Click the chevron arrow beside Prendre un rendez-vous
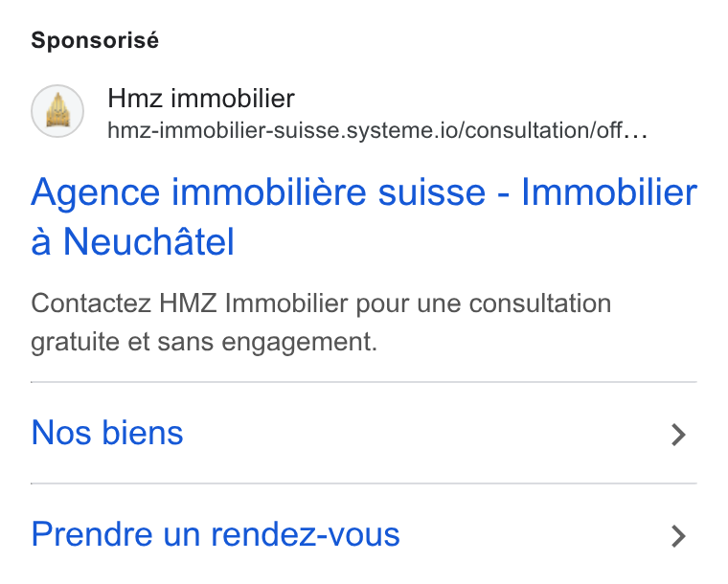 click(679, 536)
